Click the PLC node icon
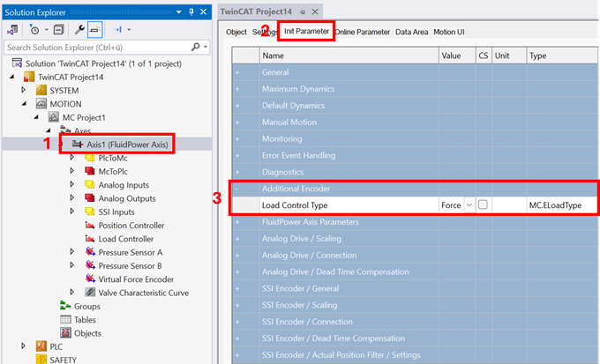This screenshot has width=600, height=364. (x=41, y=346)
